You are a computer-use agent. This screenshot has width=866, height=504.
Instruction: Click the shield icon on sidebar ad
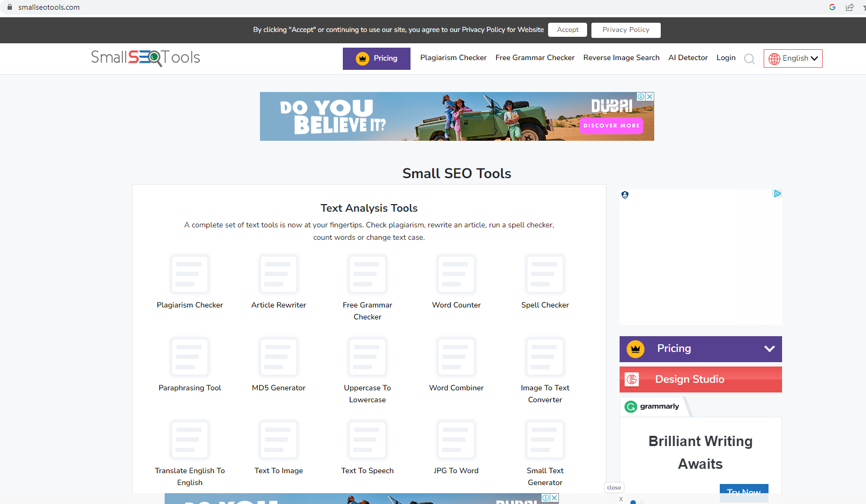tap(625, 195)
